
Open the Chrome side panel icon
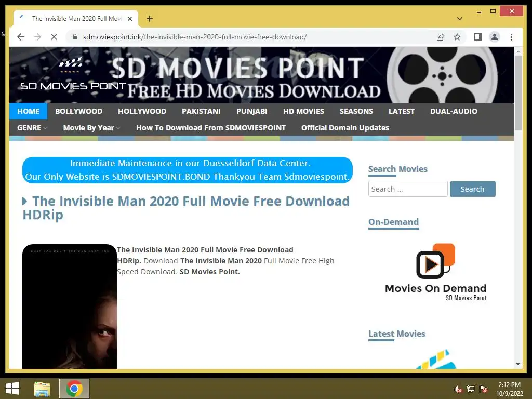pyautogui.click(x=478, y=37)
